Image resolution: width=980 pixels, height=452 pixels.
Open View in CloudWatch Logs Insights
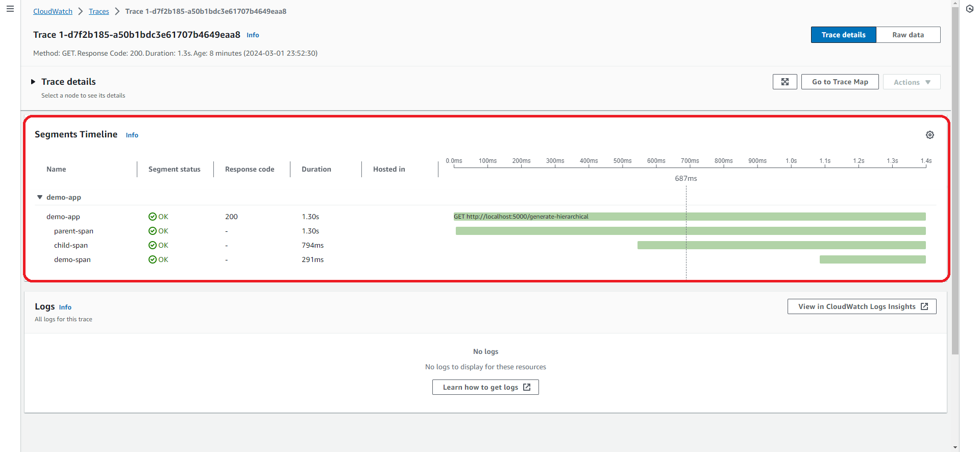pos(862,306)
